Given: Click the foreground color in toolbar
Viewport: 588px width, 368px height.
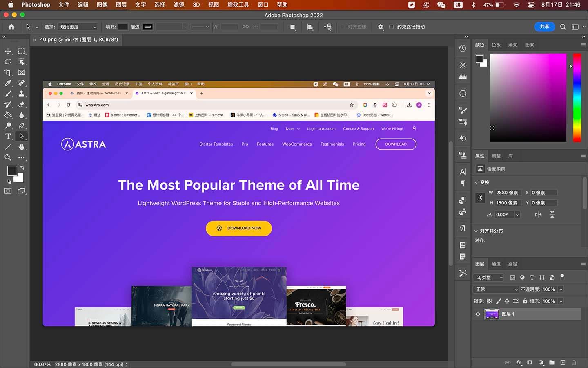Looking at the screenshot, I should coord(12,171).
